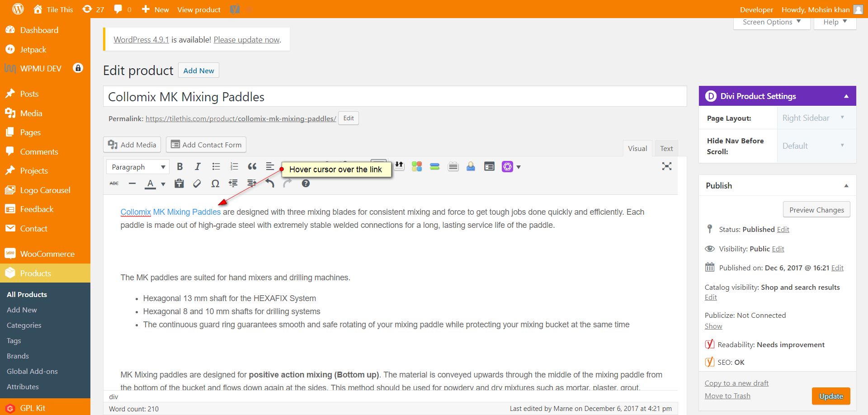The height and width of the screenshot is (415, 868).
Task: Open the Page Layout dropdown
Action: [x=813, y=118]
